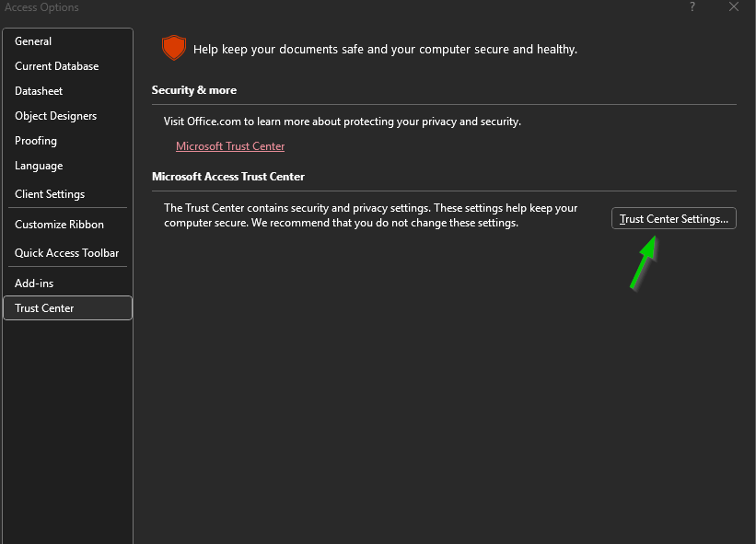
Task: Select Trust Center in the sidebar
Action: click(67, 307)
